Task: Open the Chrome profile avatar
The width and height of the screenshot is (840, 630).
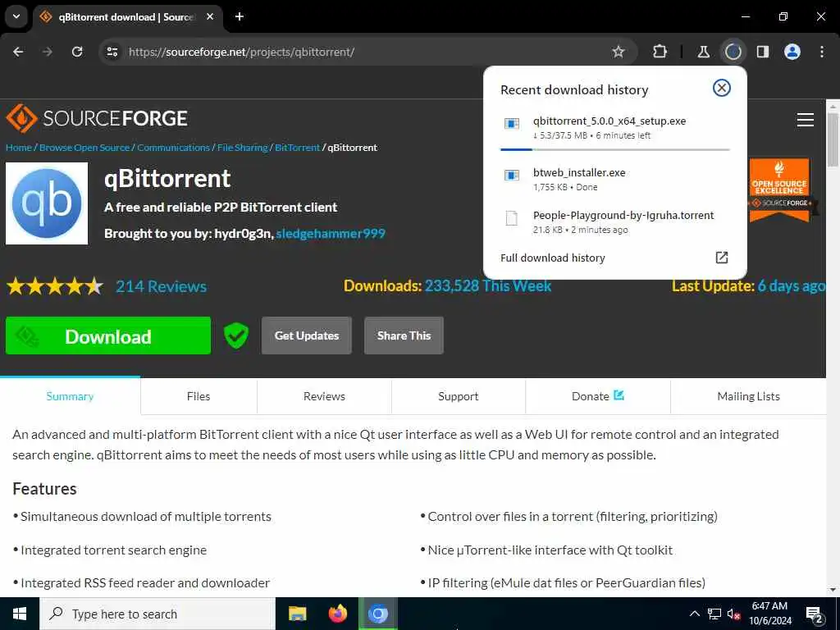Action: tap(792, 52)
